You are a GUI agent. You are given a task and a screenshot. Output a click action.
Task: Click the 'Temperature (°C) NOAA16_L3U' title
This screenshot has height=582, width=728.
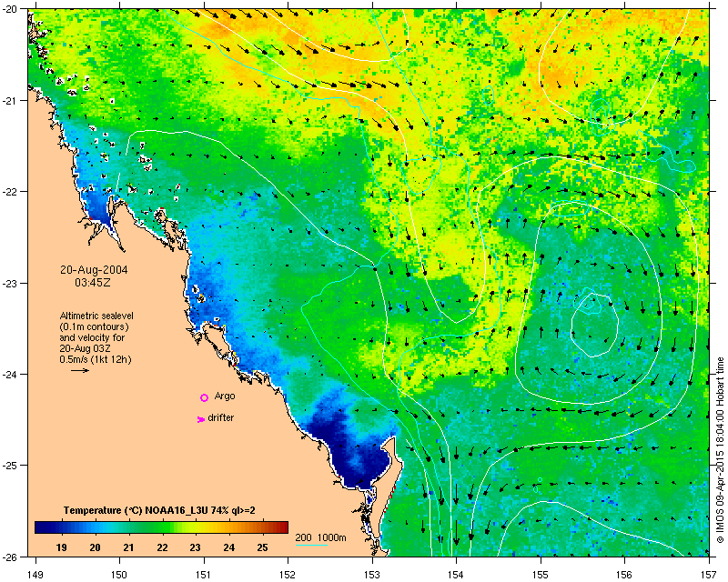135,510
